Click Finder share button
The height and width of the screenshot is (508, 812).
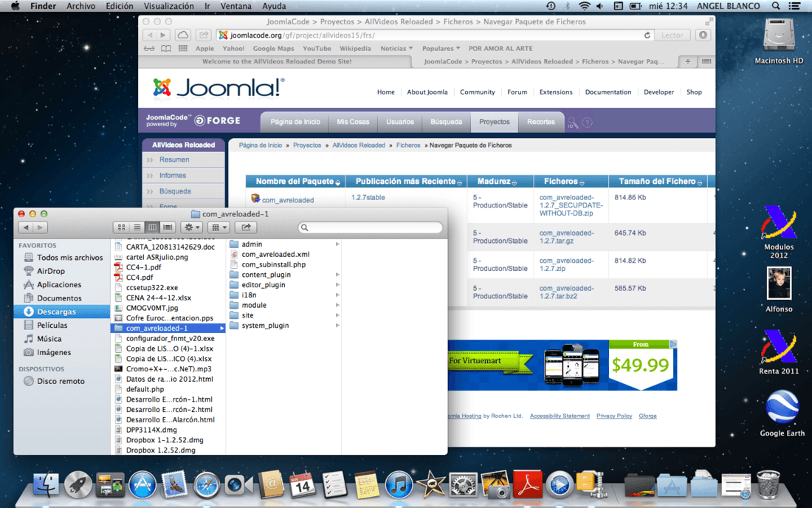246,227
